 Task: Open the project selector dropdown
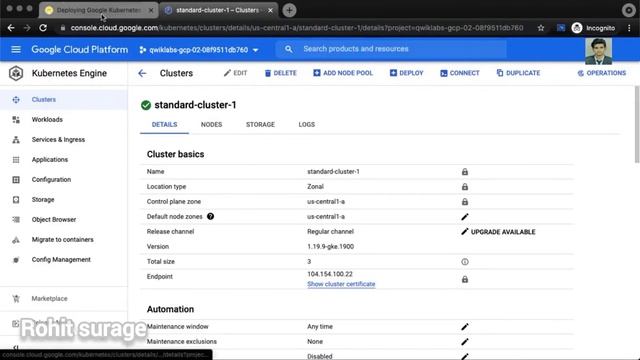(199, 50)
